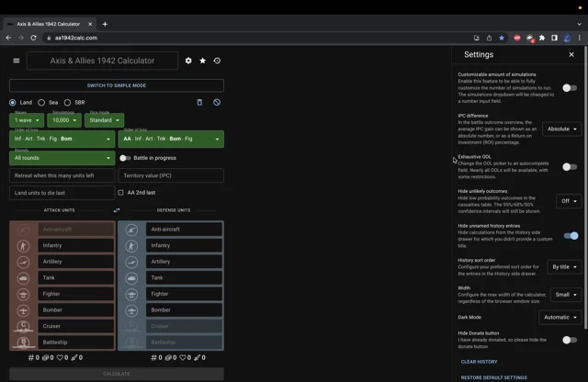Click the circular reset icon beside trash
Viewport: 588px width, 382px height.
click(217, 102)
